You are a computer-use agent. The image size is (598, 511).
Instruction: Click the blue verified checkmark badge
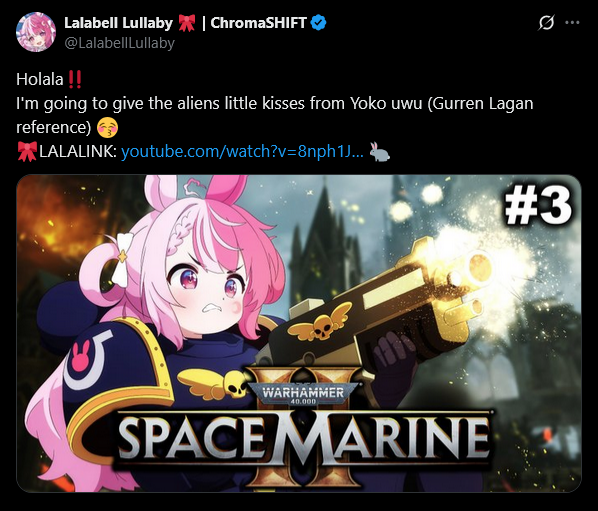(318, 23)
